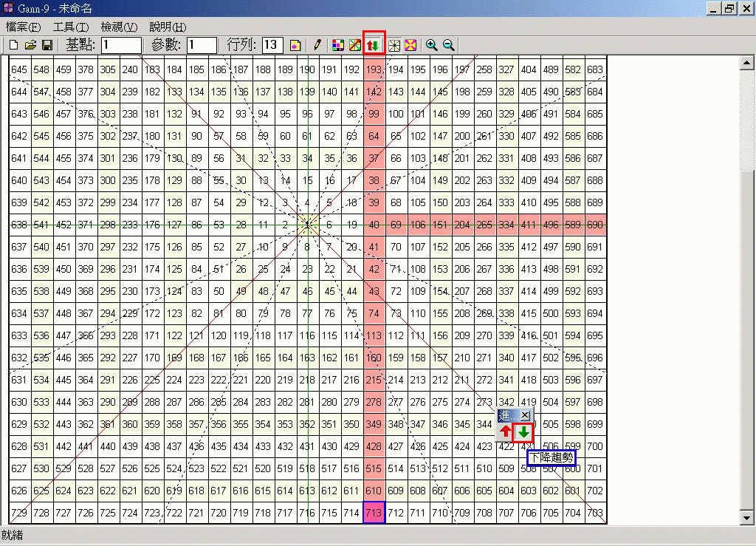Click cell 500 in the grid
Screen dimensions: 756x546
coord(551,313)
